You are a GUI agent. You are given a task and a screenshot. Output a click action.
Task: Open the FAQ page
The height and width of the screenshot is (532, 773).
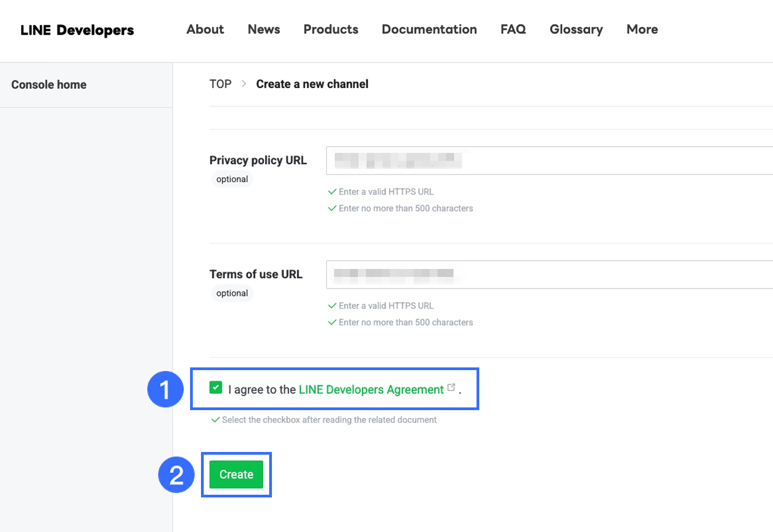point(513,30)
